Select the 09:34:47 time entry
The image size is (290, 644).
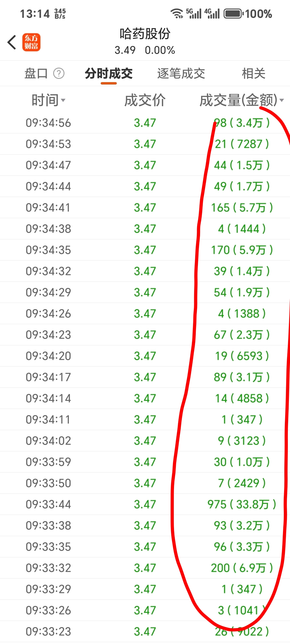[48, 165]
